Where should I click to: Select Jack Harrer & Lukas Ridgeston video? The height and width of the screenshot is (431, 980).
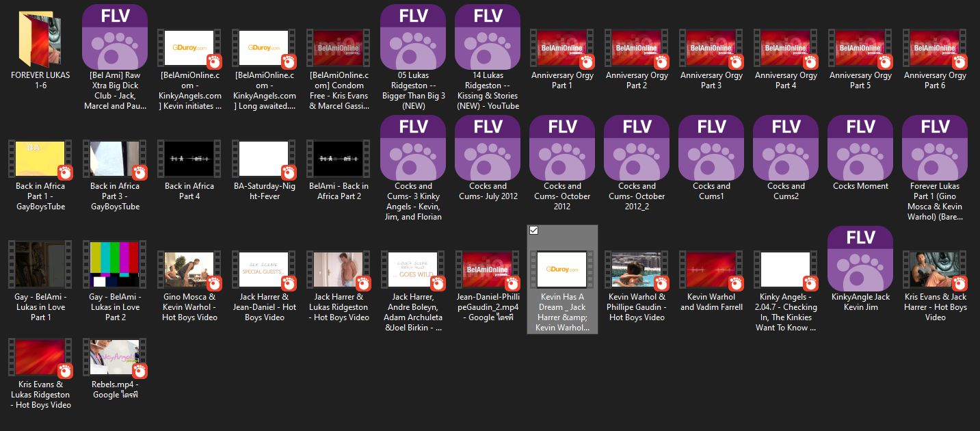coord(339,270)
